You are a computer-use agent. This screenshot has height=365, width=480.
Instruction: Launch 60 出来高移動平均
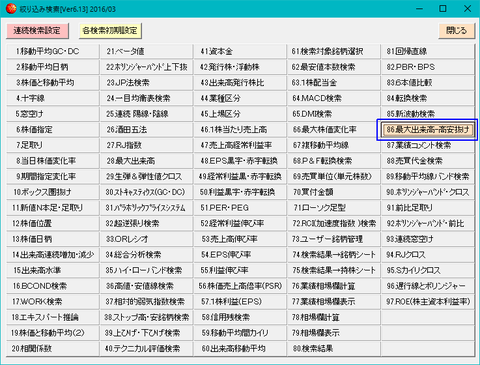(x=240, y=349)
